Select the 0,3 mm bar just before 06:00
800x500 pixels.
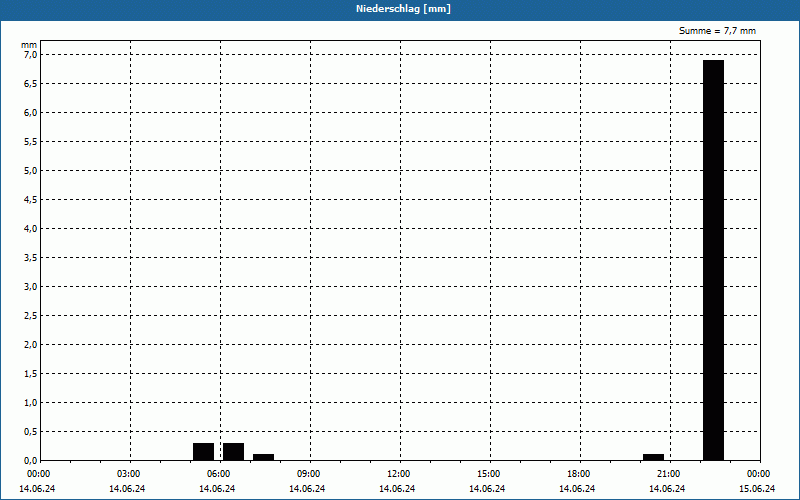[204, 452]
